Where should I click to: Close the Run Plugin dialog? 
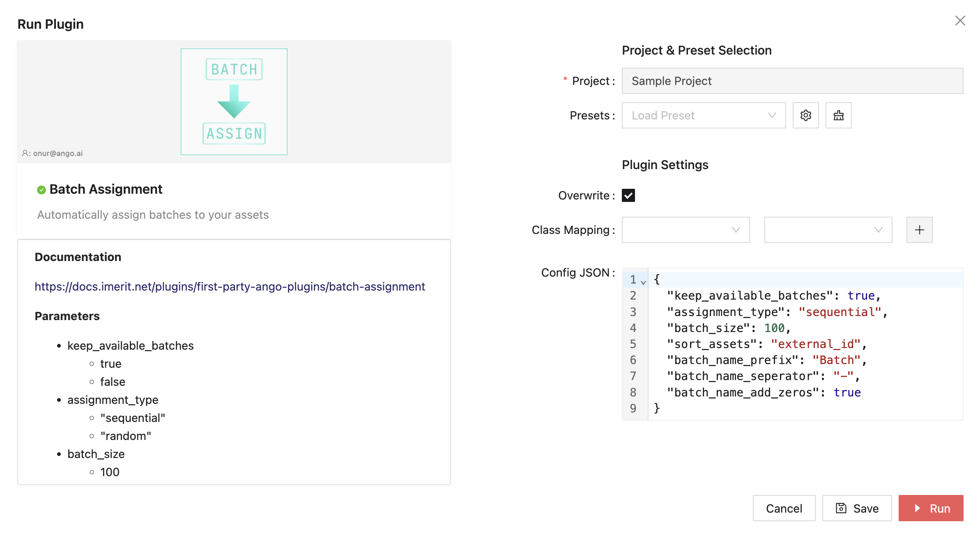coord(960,21)
